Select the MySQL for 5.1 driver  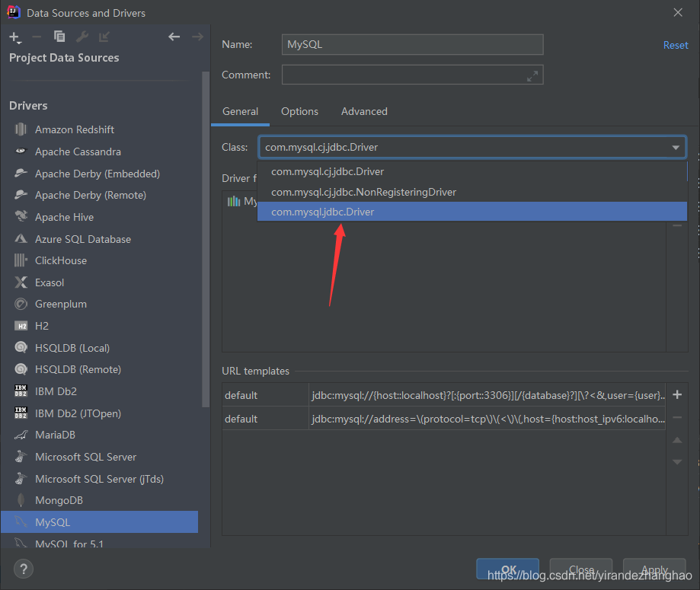point(99,542)
